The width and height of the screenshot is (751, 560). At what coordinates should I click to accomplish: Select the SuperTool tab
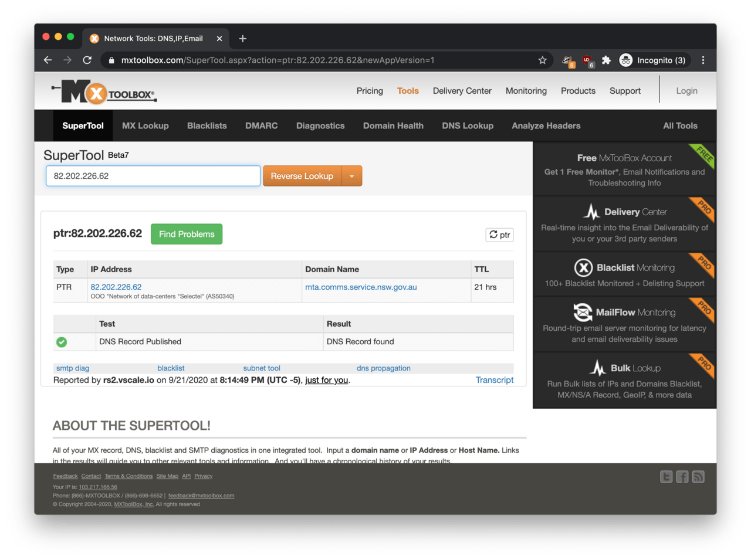click(x=83, y=125)
